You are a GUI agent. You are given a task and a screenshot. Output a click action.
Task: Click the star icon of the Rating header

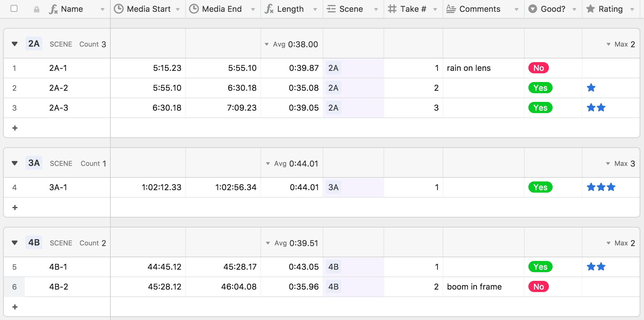(x=591, y=9)
